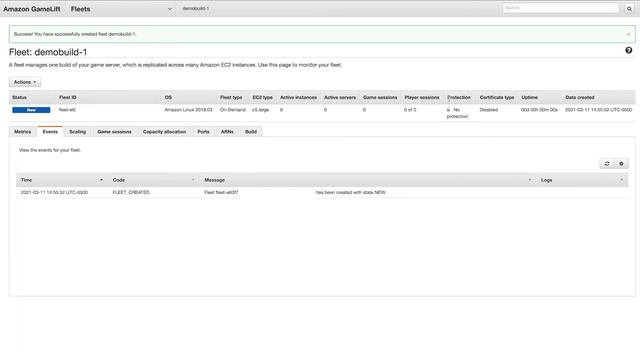The width and height of the screenshot is (640, 360).
Task: Click the Fleet ID column header
Action: pos(68,98)
